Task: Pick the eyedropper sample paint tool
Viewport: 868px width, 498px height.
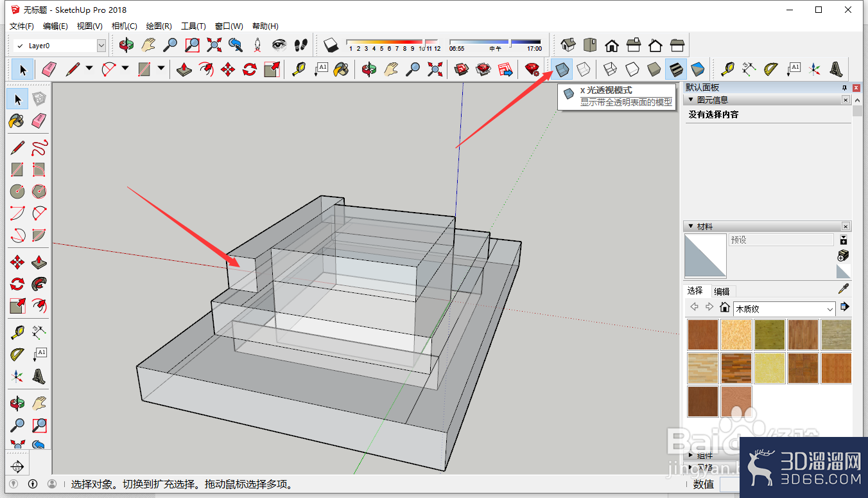Action: (x=843, y=289)
